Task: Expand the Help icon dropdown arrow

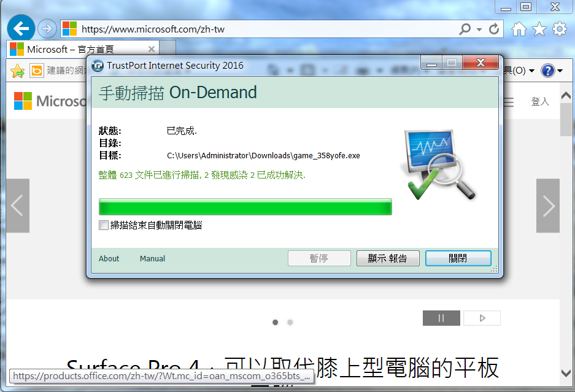Action: [560, 71]
